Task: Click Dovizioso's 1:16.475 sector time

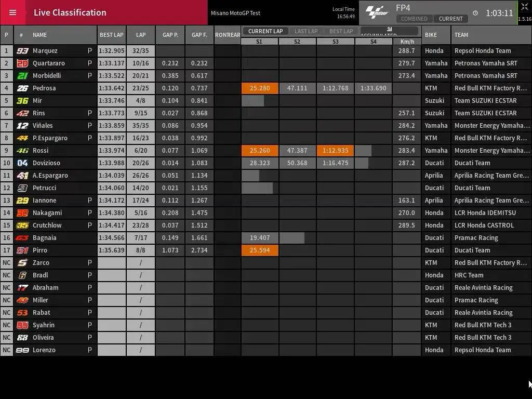Action: tap(335, 163)
